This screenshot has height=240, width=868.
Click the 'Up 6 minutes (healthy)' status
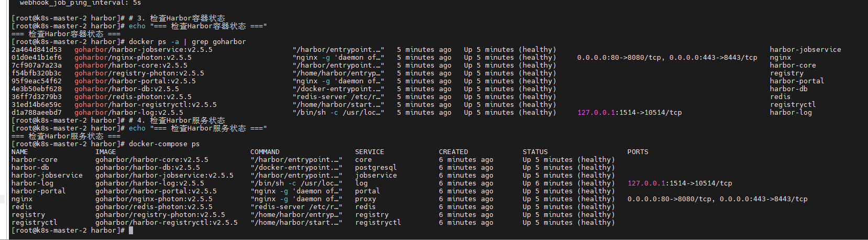[569, 183]
